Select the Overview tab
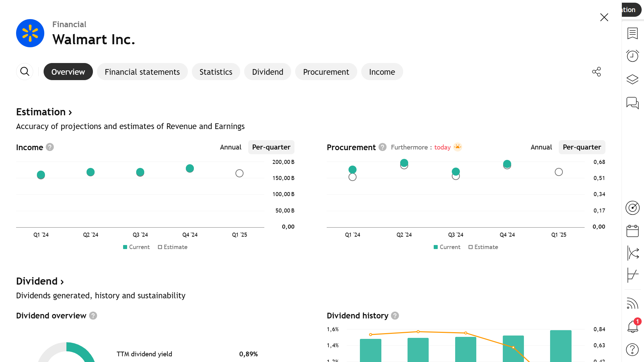Image resolution: width=644 pixels, height=362 pixels. pyautogui.click(x=68, y=72)
